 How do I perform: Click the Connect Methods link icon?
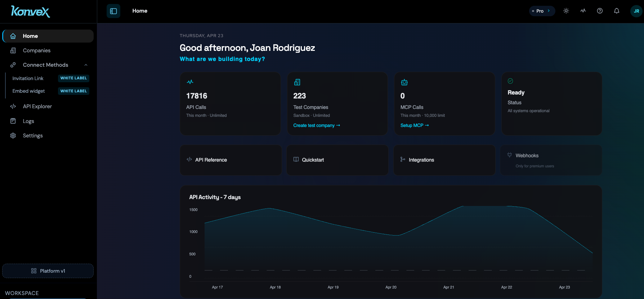13,65
